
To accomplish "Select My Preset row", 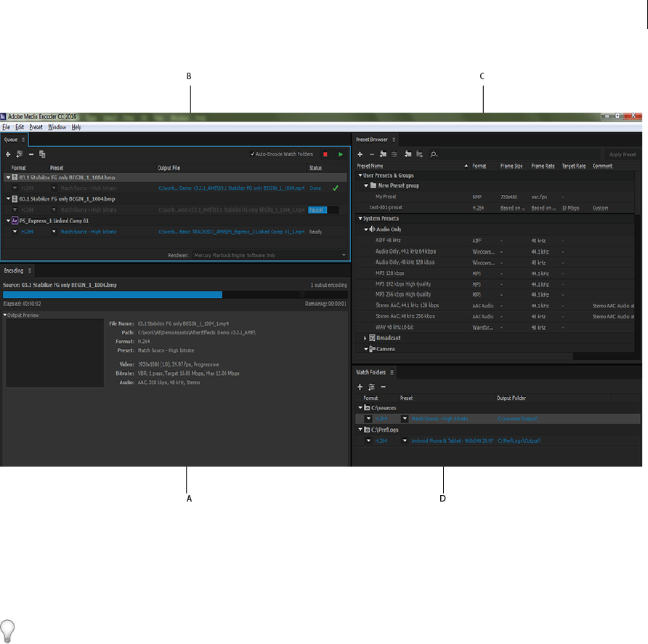I will (x=495, y=197).
